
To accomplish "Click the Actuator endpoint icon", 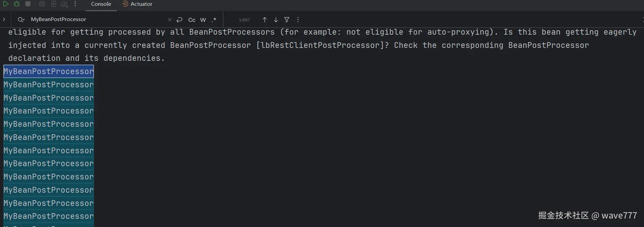I will click(x=126, y=4).
